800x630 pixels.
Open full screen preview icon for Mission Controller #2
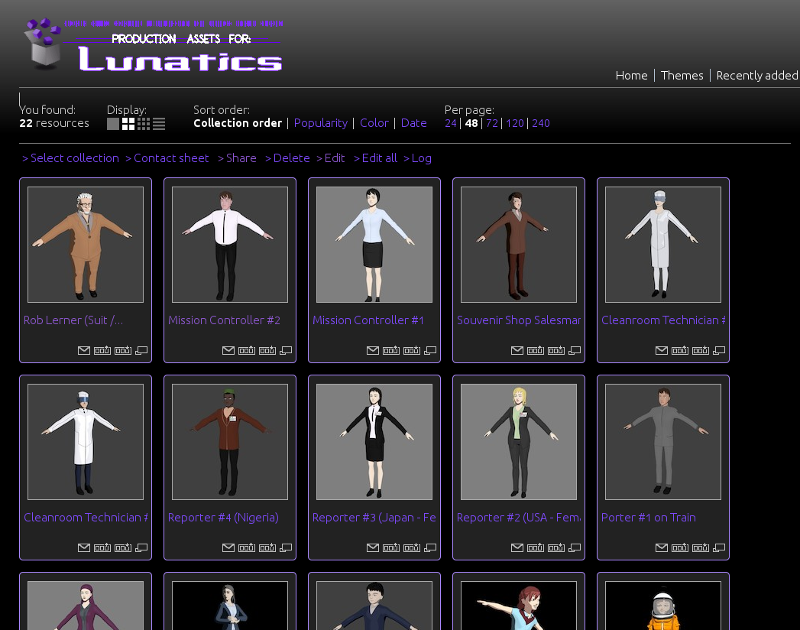point(286,350)
